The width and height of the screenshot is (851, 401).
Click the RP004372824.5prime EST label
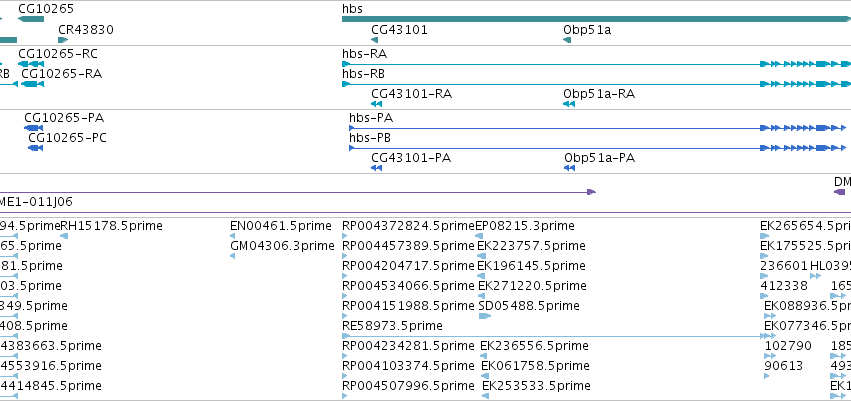click(x=407, y=226)
